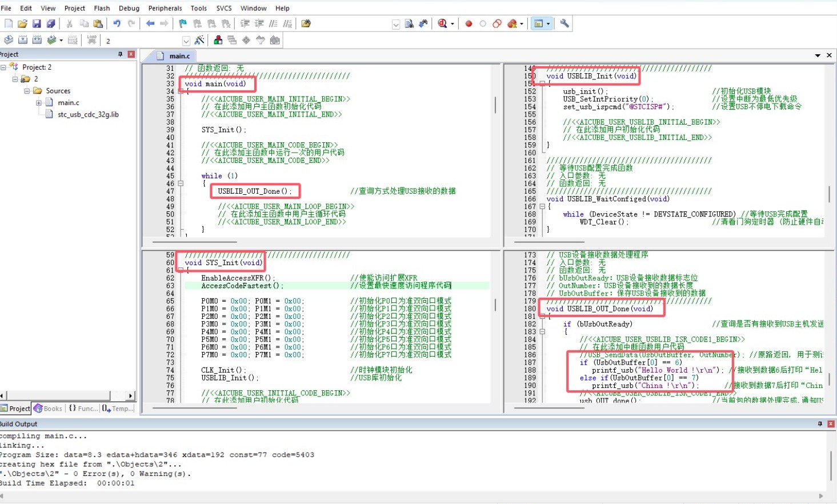Open the Find in Files folder icon

tap(306, 23)
